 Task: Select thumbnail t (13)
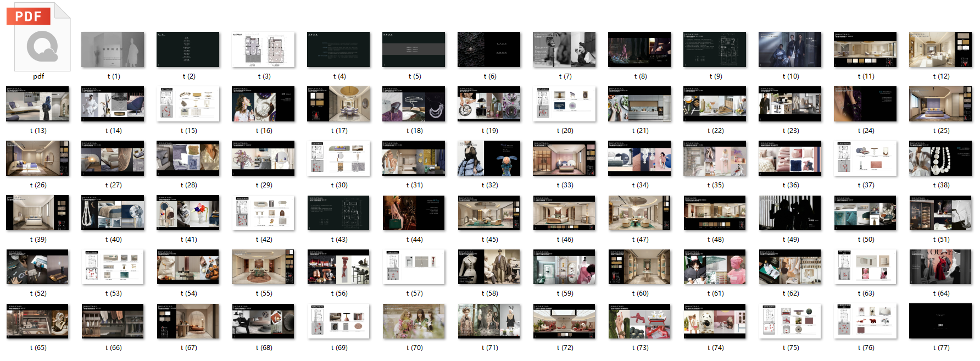(37, 104)
